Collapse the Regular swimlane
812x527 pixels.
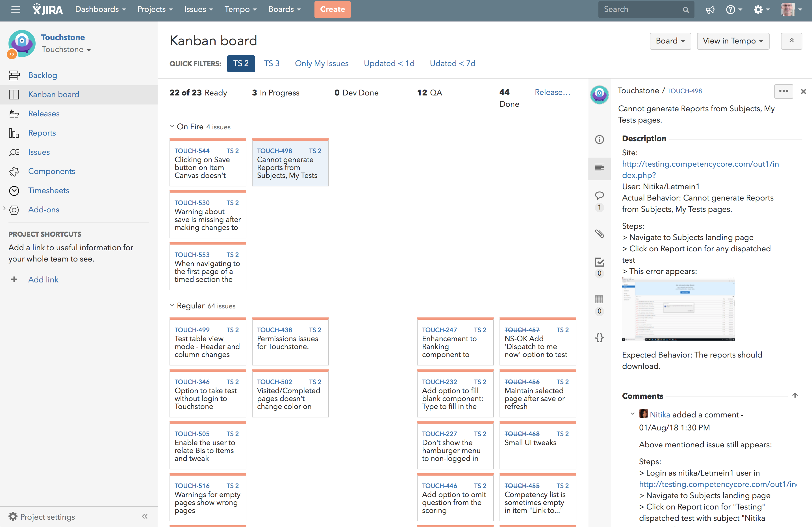point(172,305)
